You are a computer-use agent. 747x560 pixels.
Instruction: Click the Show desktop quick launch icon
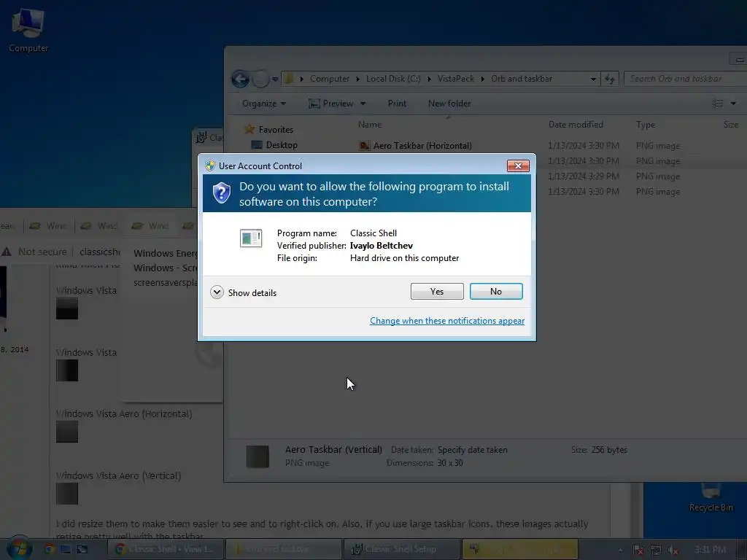click(66, 549)
